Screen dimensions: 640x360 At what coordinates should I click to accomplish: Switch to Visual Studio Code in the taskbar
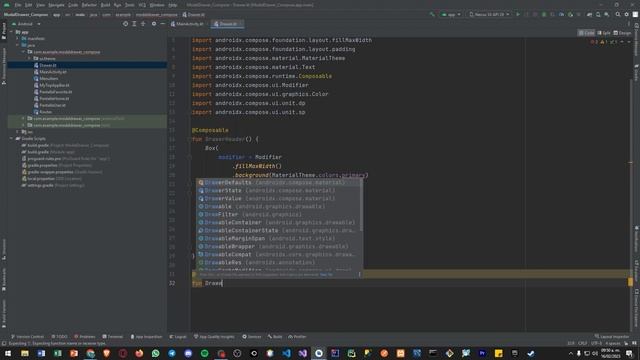tap(286, 353)
